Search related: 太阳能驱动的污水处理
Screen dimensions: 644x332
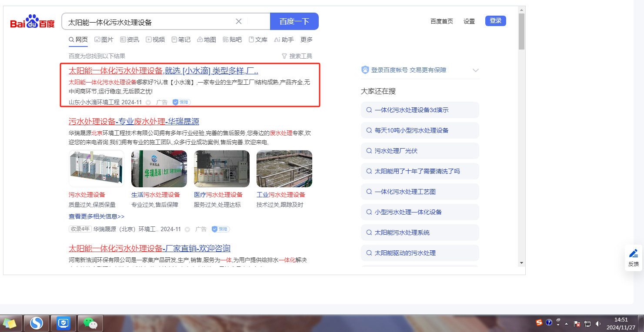[x=420, y=253]
